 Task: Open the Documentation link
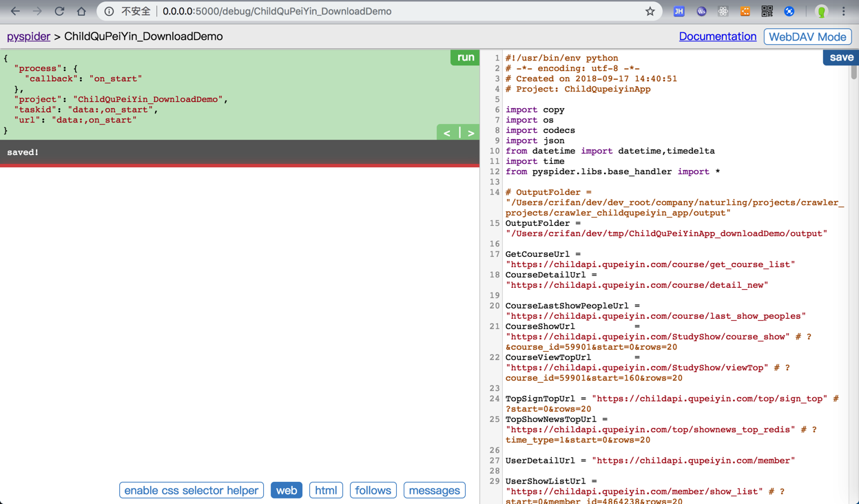tap(717, 36)
